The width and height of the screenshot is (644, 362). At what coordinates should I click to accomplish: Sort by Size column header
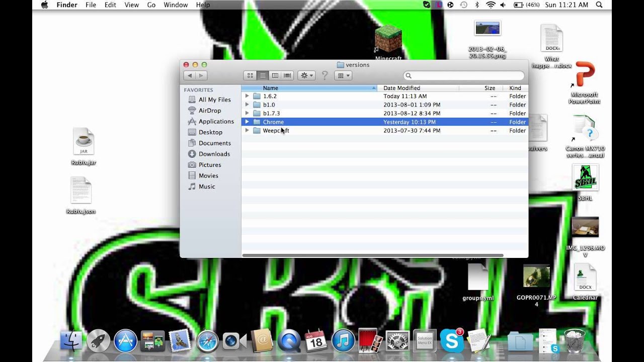(x=480, y=88)
